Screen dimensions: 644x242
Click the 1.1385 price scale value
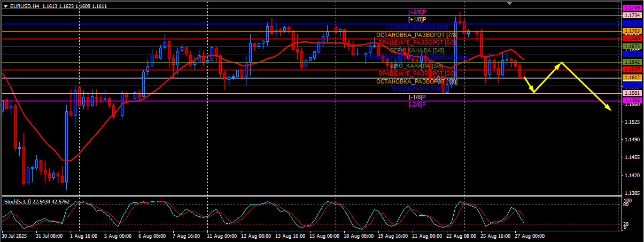(633, 193)
